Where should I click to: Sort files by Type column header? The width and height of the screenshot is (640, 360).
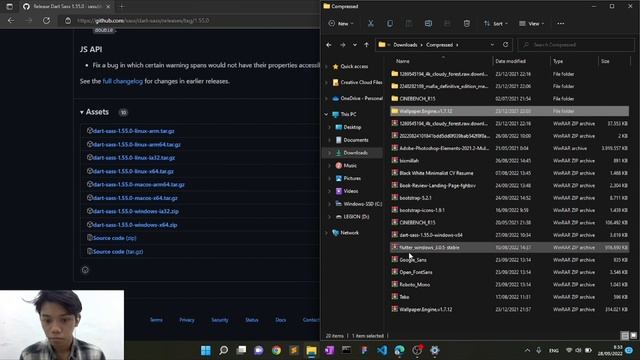558,61
